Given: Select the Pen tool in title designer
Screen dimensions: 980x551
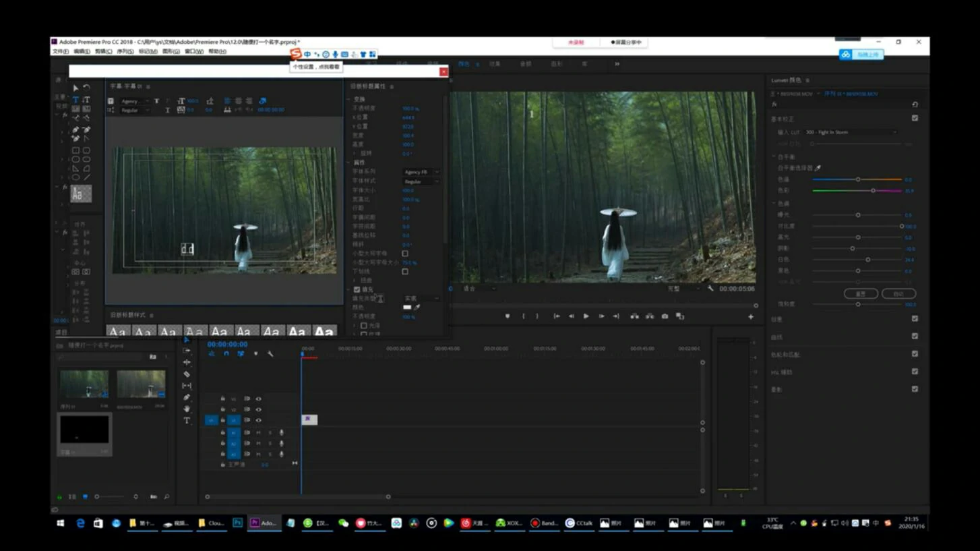Looking at the screenshot, I should pos(75,129).
